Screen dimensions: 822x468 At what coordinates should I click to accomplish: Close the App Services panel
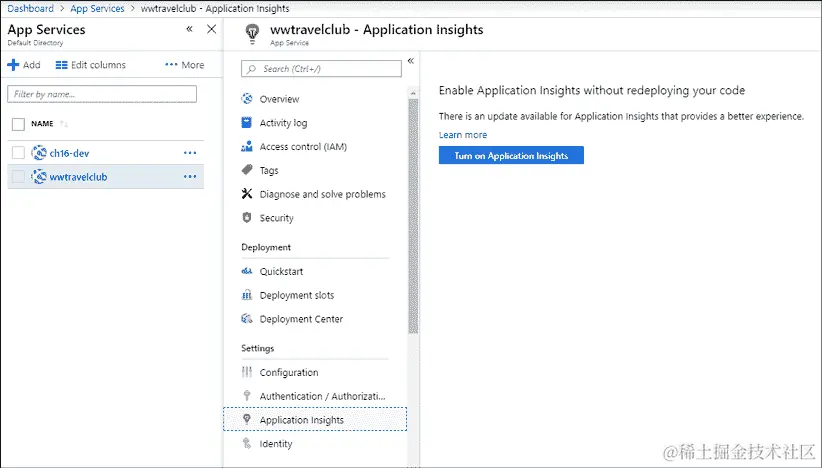[211, 29]
